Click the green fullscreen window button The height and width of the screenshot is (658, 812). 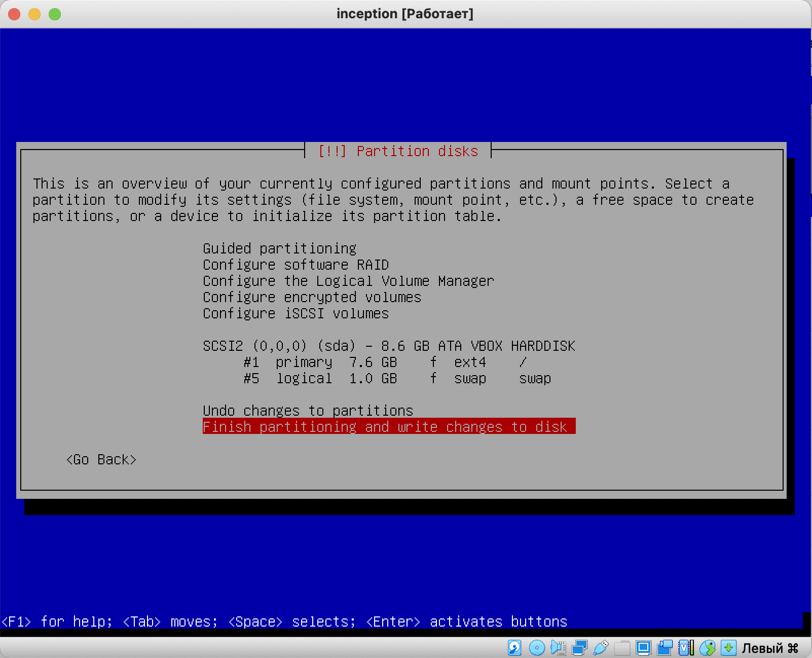pos(55,14)
